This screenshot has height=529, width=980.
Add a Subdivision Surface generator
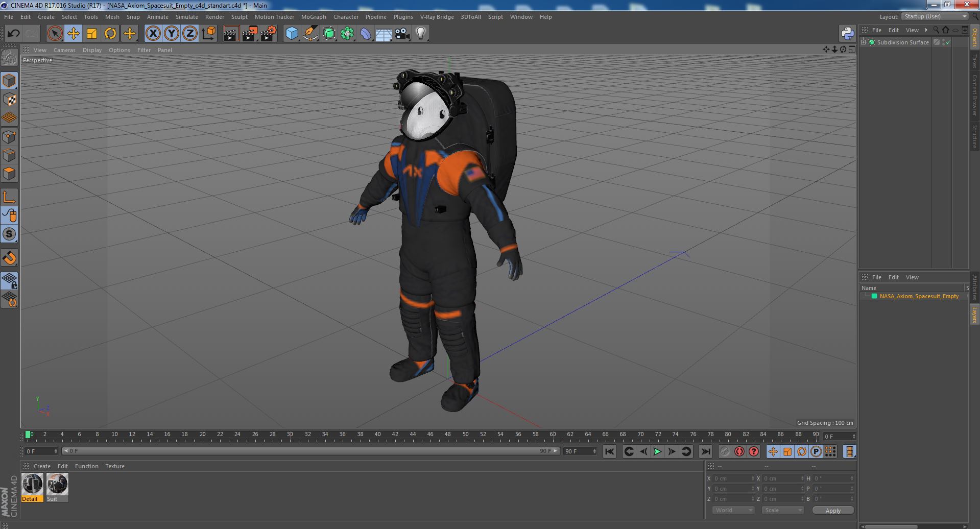click(x=329, y=34)
